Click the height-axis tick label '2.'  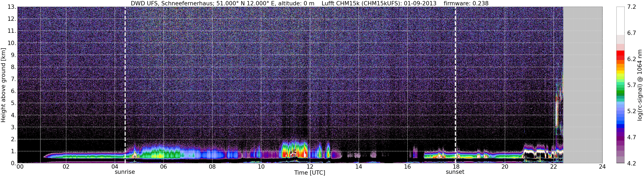(x=13, y=139)
